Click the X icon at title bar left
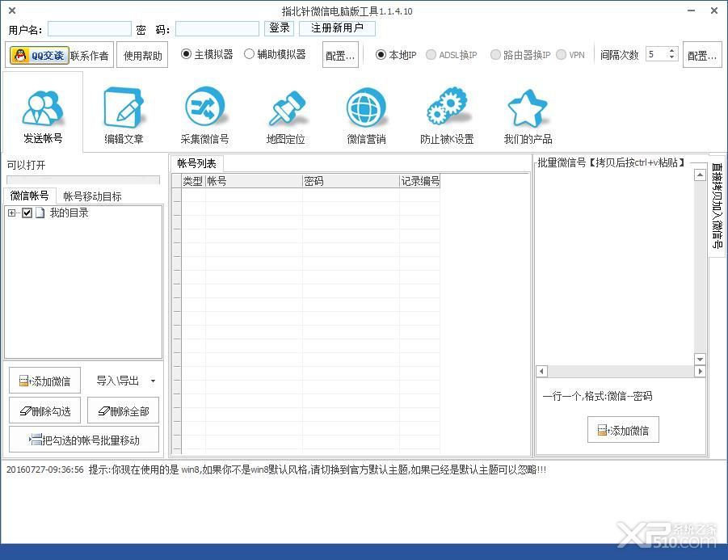Image resolution: width=728 pixels, height=560 pixels. (12, 11)
